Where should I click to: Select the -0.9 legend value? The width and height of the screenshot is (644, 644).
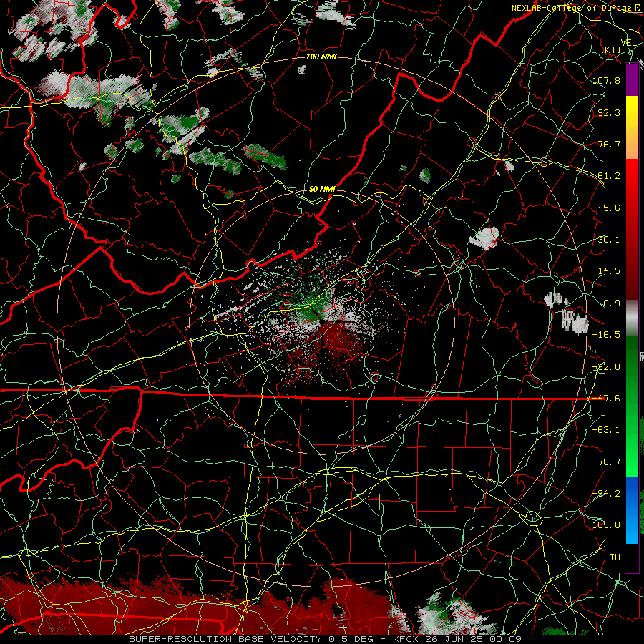(x=609, y=303)
